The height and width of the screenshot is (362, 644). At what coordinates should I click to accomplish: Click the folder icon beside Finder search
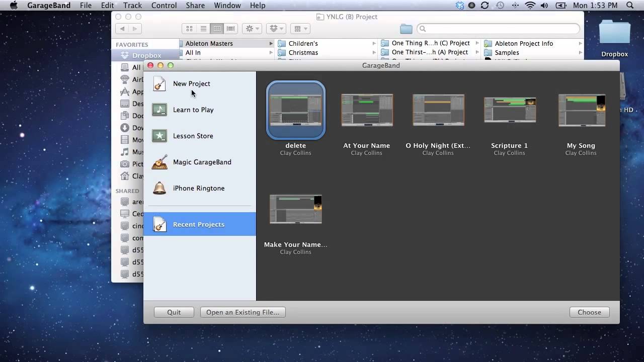[x=406, y=29]
